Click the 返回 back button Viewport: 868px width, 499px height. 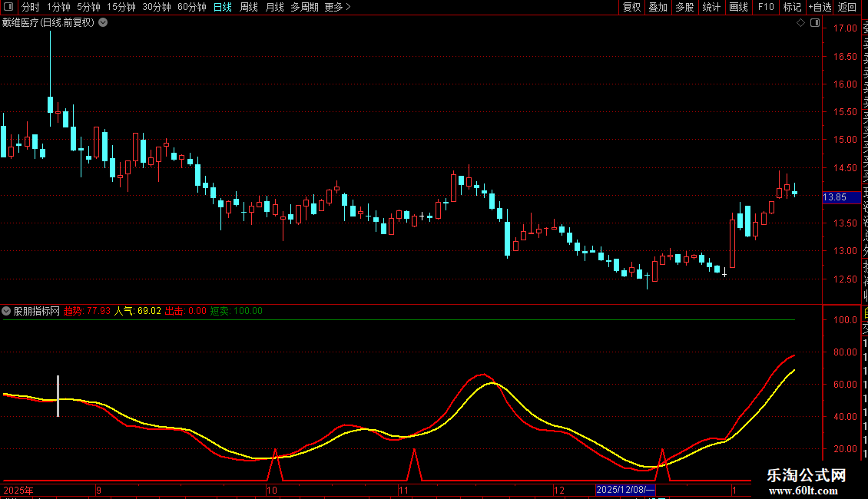pyautogui.click(x=847, y=7)
